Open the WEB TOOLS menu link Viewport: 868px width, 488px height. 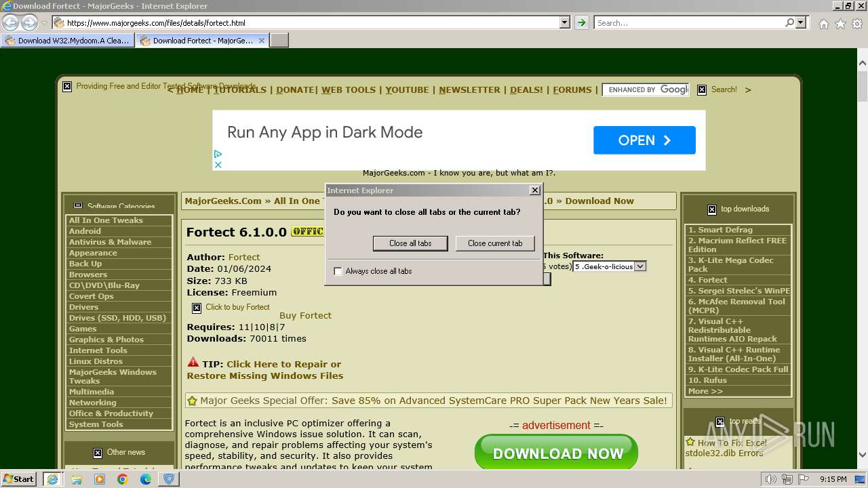coord(349,89)
